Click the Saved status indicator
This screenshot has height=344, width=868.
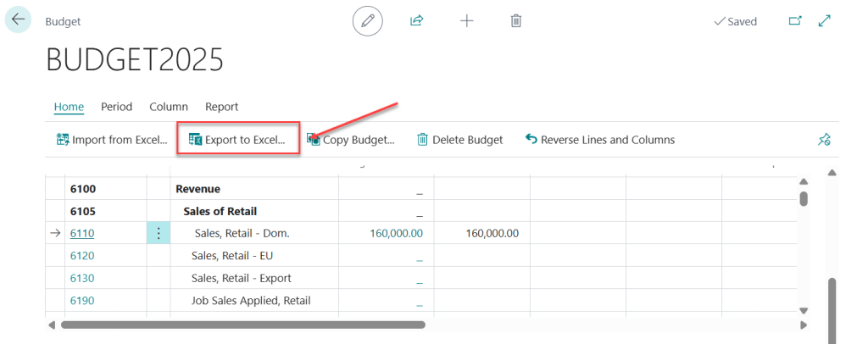[x=736, y=21]
